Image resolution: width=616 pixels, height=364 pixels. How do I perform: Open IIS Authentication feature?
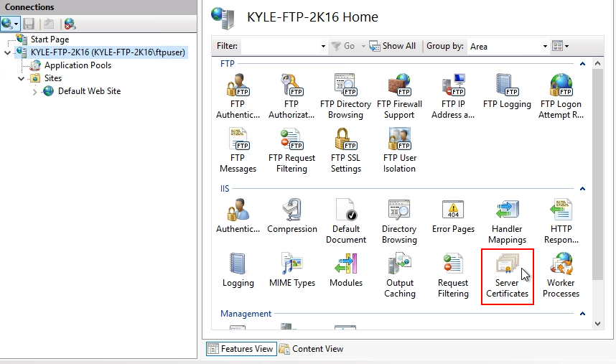coord(238,216)
